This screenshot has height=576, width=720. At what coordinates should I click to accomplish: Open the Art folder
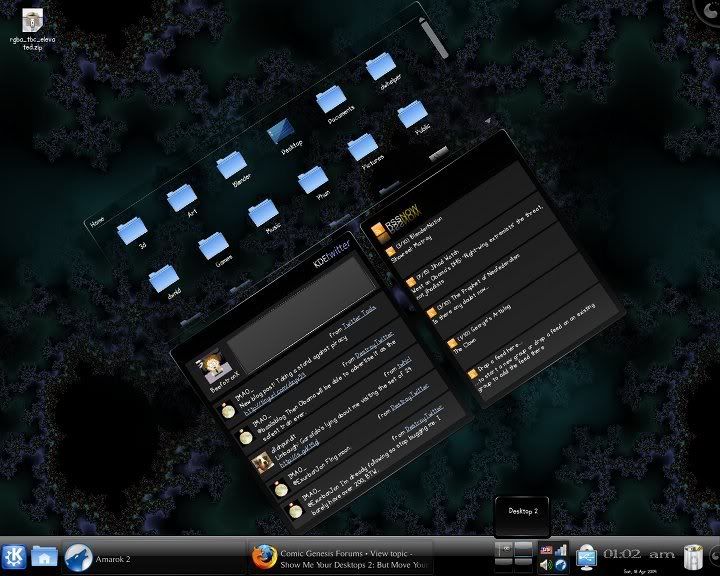tap(183, 198)
